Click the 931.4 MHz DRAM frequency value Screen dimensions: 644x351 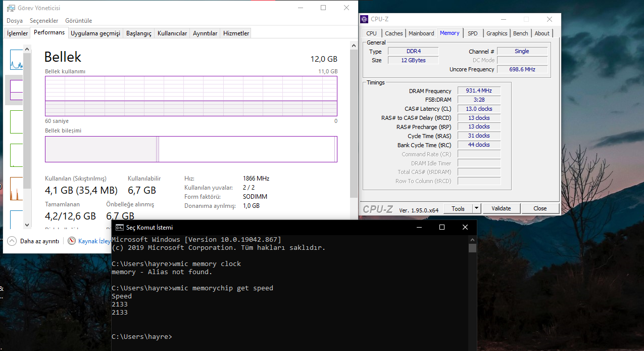479,91
